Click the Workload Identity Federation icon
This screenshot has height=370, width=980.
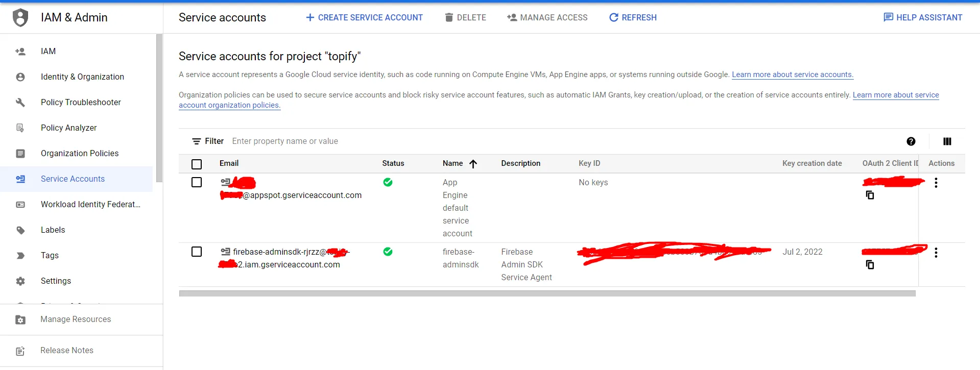[20, 204]
